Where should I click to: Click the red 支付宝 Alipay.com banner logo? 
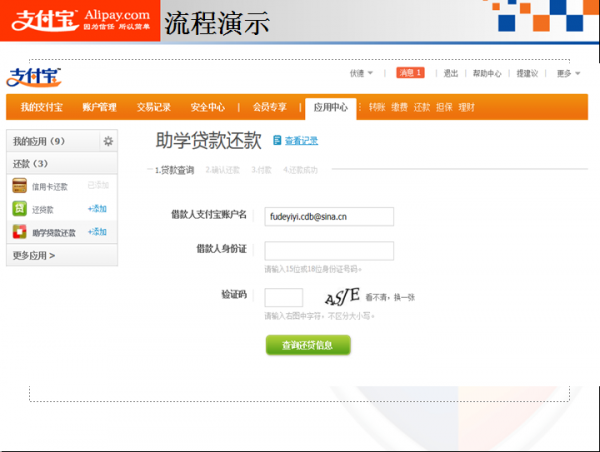[80, 21]
